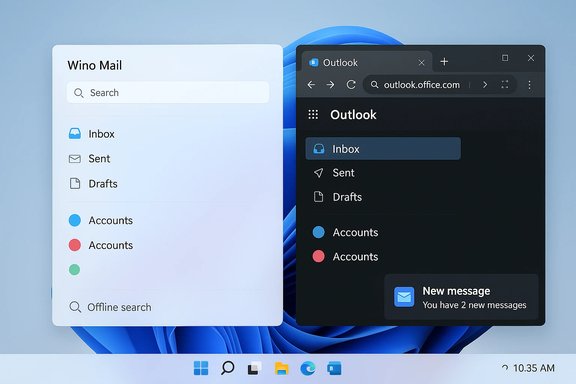Select blue Accounts in Outlook web
576x384 pixels.
[345, 232]
